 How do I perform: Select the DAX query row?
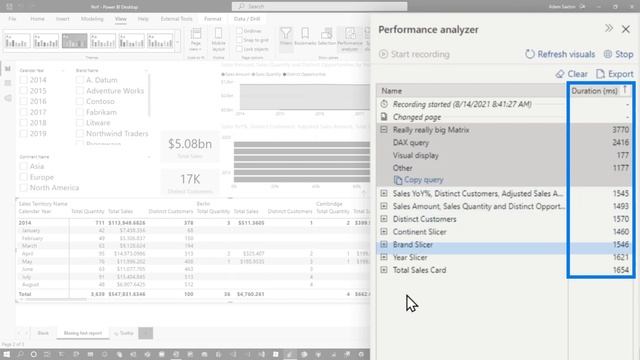(505, 142)
